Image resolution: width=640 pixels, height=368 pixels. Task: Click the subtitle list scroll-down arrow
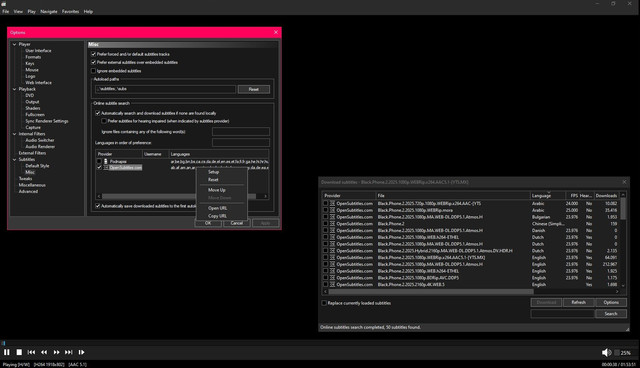(x=623, y=285)
